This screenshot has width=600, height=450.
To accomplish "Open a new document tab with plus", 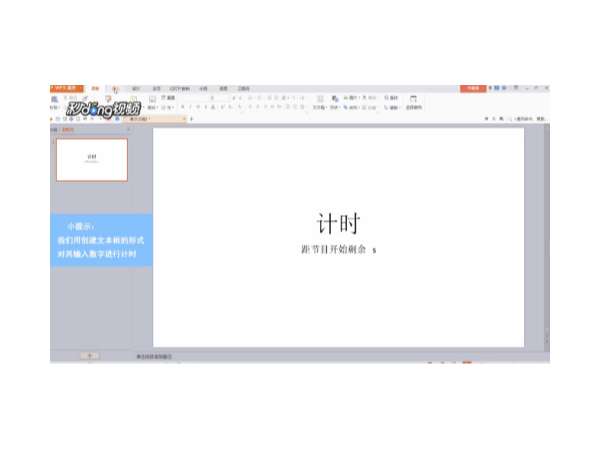I will (x=191, y=119).
